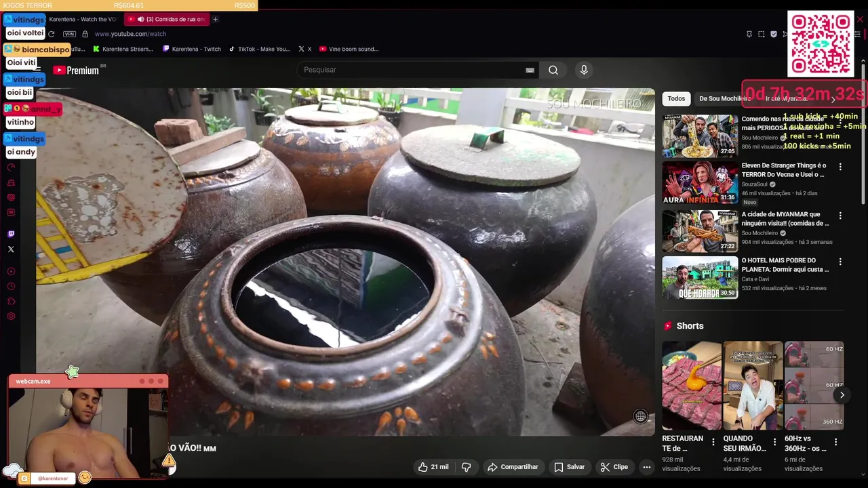Open X from the browser sidebar
This screenshot has width=868, height=488.
point(11,249)
